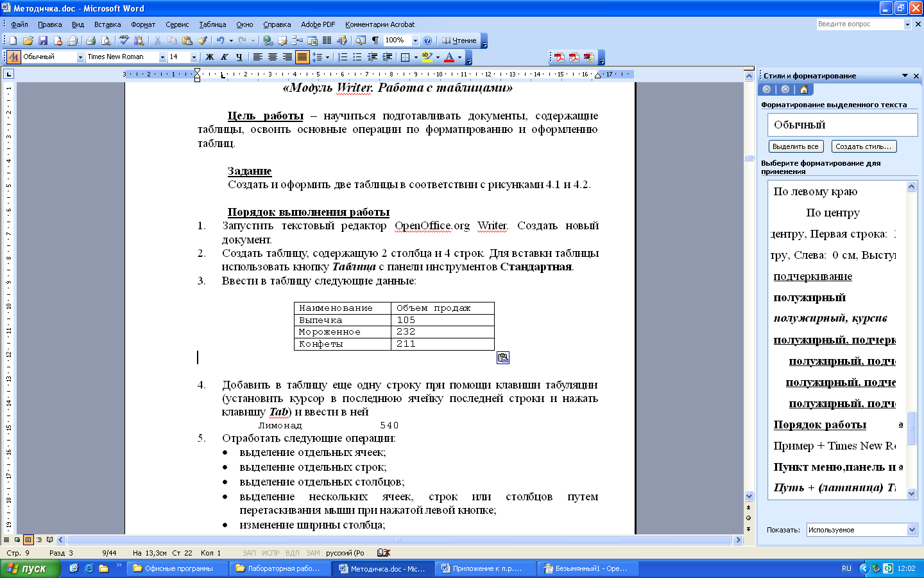This screenshot has width=924, height=578.
Task: Switch to Офисные программы taskbar window
Action: pyautogui.click(x=178, y=568)
